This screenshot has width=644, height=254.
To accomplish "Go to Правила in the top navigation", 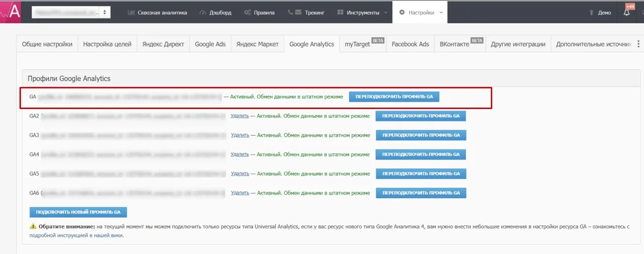I will [x=260, y=13].
